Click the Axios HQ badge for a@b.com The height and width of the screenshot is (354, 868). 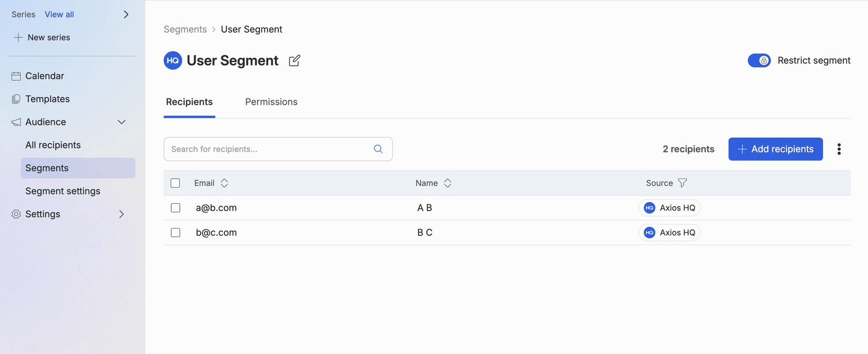coord(669,208)
